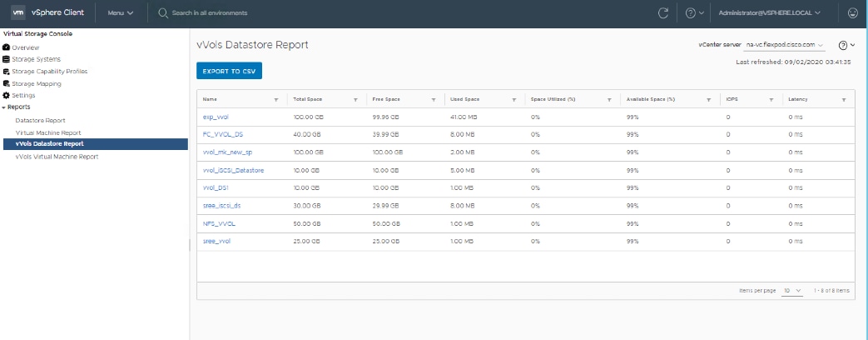Click the 1 - 8 of 8 items text
This screenshot has width=868, height=340.
[831, 291]
